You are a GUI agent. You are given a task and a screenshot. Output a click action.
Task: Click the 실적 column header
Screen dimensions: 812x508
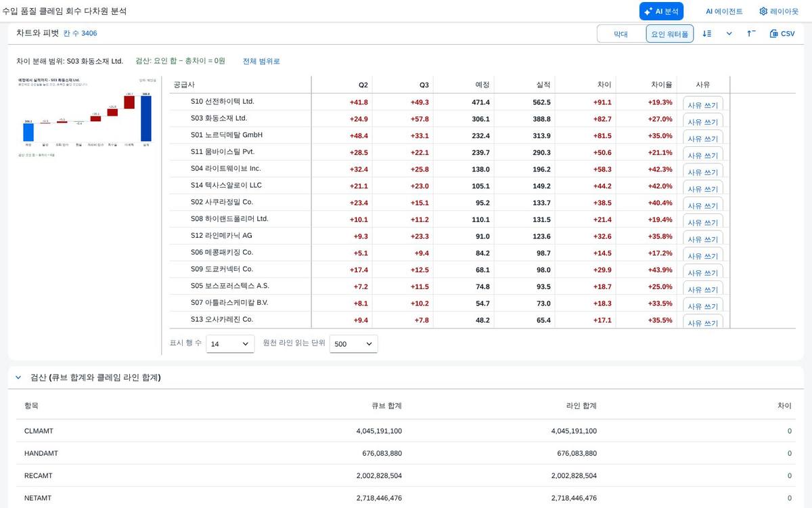(524, 85)
